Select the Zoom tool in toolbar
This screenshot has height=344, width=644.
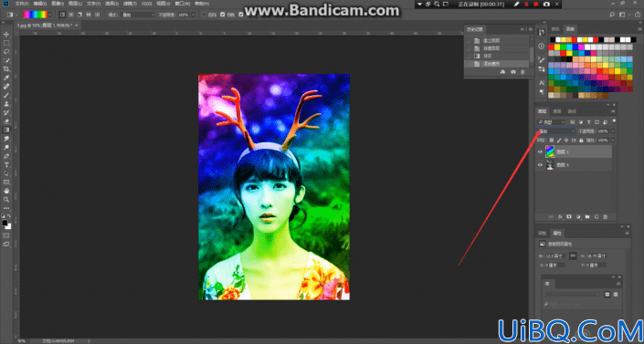pos(6,199)
